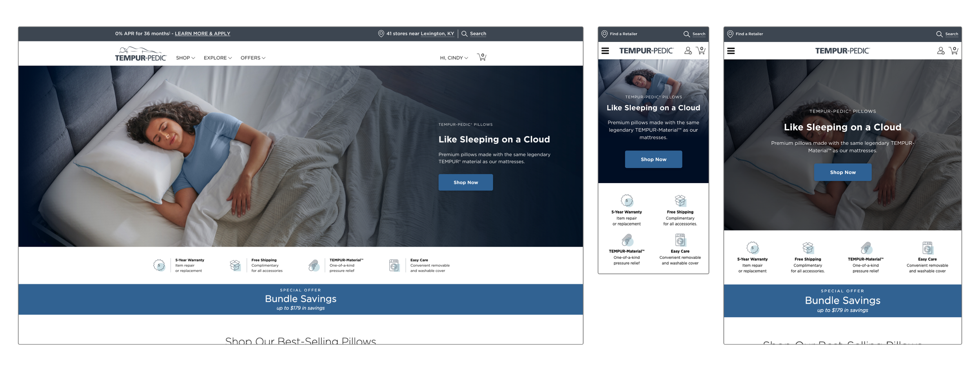Click Free Shipping icon in tablet view
This screenshot has width=980, height=371.
click(x=808, y=248)
